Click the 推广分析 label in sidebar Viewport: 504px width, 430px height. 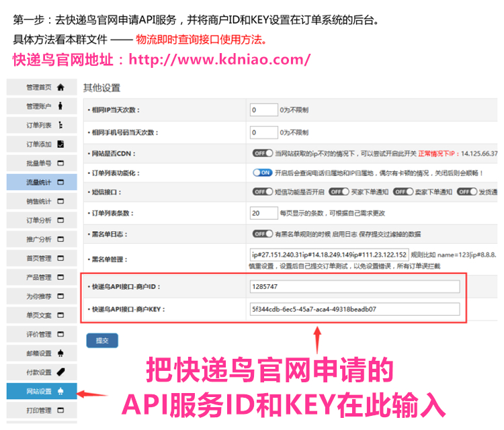pyautogui.click(x=38, y=239)
